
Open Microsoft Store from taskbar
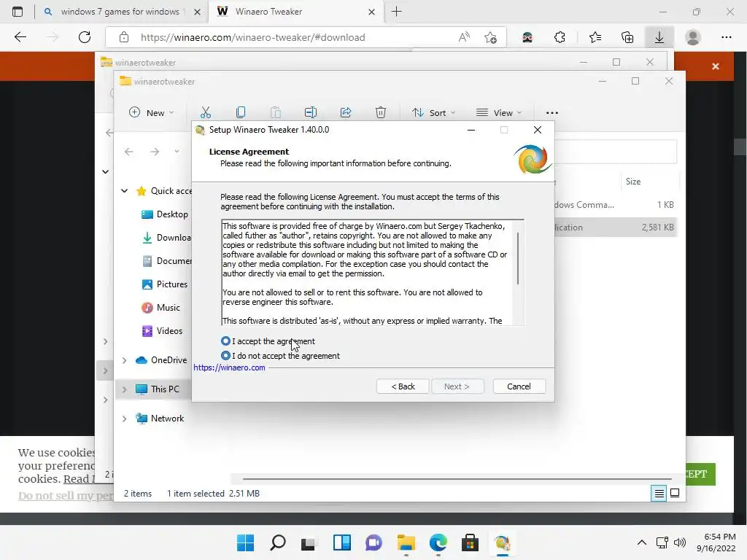(471, 542)
